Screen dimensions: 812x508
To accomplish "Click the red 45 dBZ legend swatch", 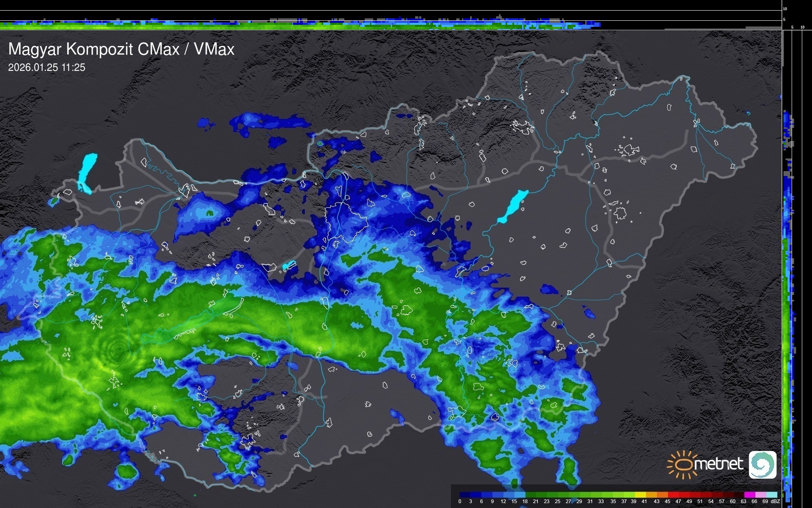I will [x=672, y=495].
